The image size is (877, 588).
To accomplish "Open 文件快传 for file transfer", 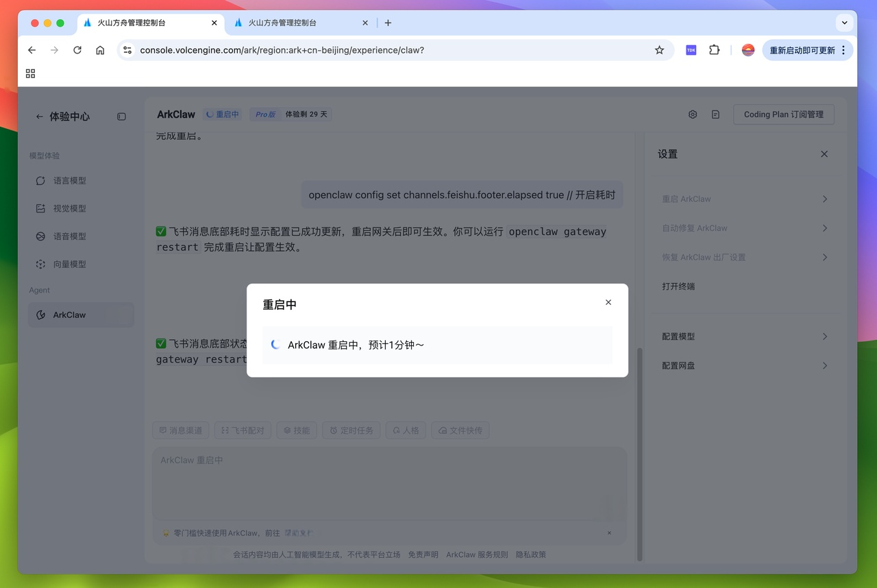I will point(460,430).
